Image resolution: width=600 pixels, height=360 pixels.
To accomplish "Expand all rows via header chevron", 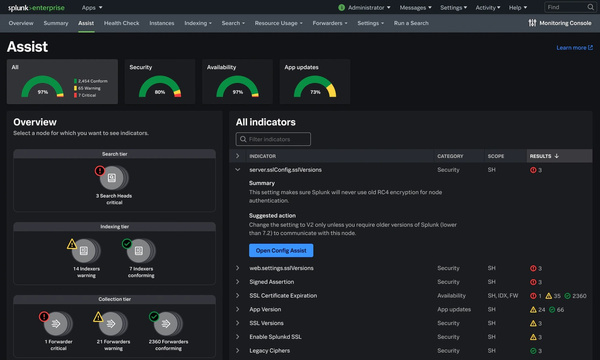I will [x=238, y=156].
